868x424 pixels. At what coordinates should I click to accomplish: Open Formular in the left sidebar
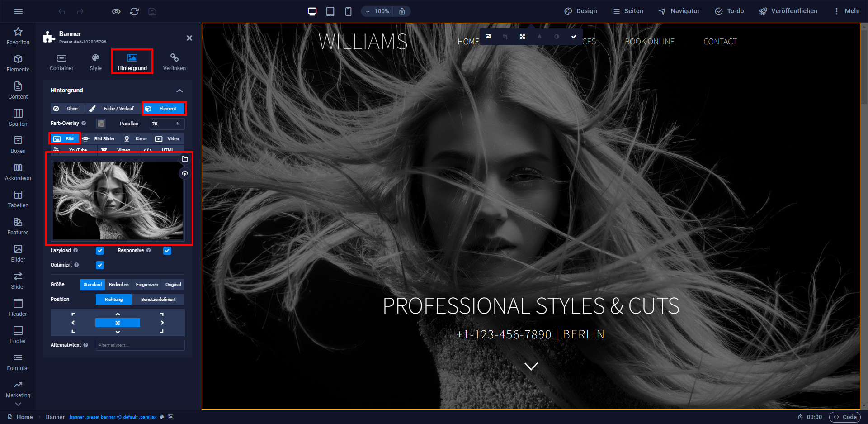(x=18, y=362)
